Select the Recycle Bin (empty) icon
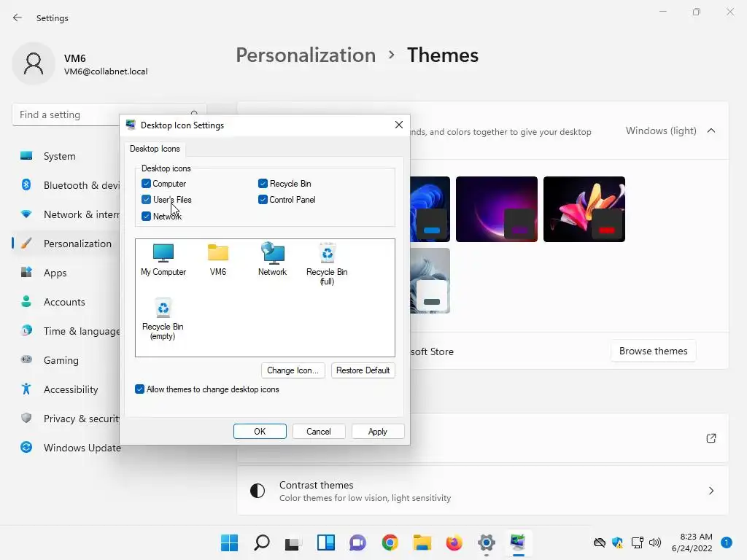The image size is (747, 560). point(163,319)
